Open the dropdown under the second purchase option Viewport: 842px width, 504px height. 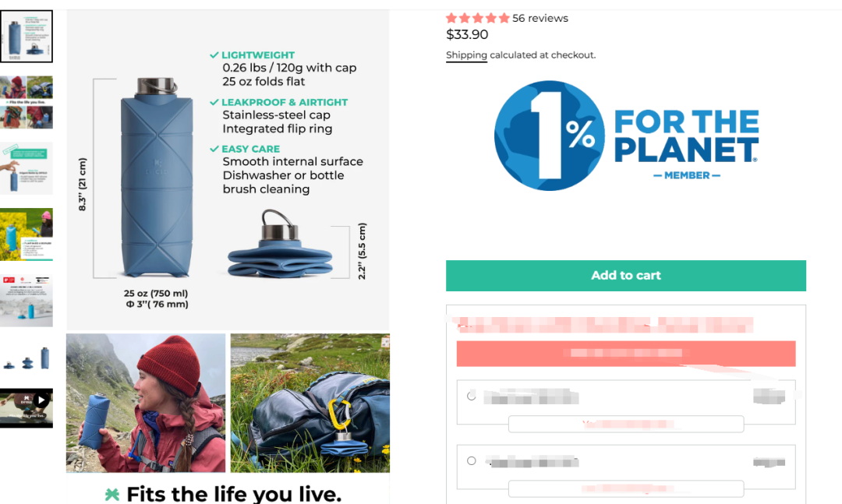tap(625, 488)
